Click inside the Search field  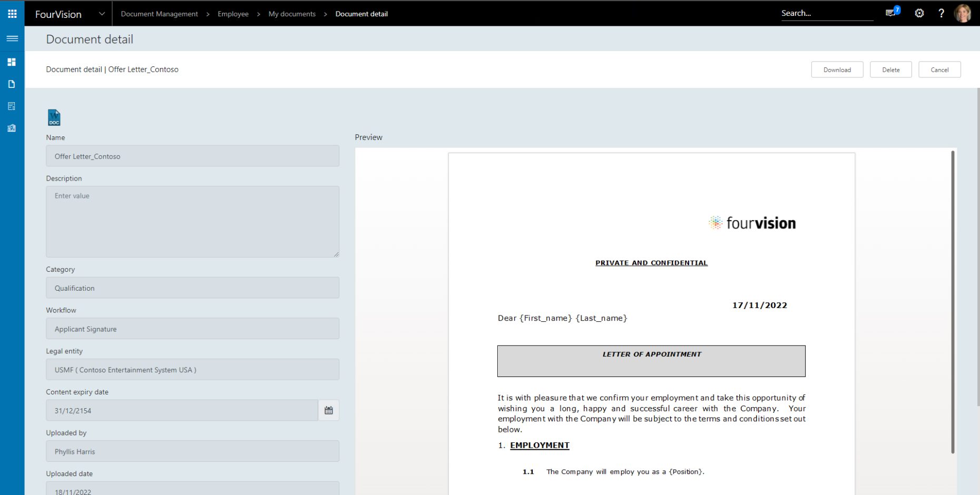[825, 13]
